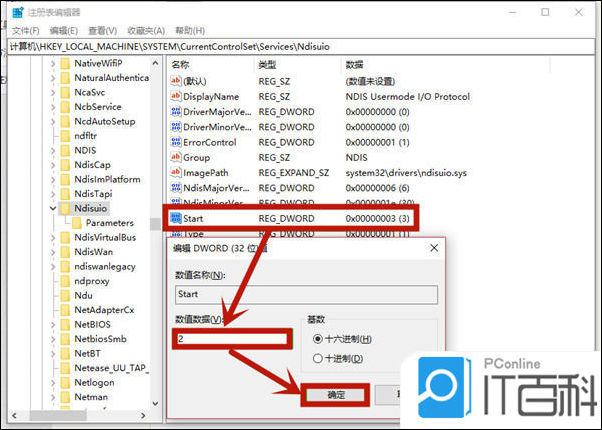Click the Registry Editor app icon in title bar

[x=18, y=12]
